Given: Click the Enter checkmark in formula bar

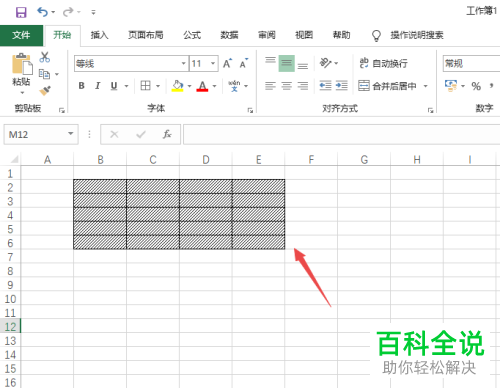Looking at the screenshot, I should (x=141, y=134).
